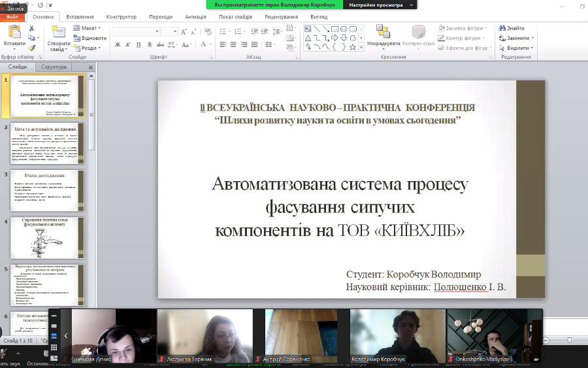
Task: Click the decrease list indent icon
Action: pos(255,31)
